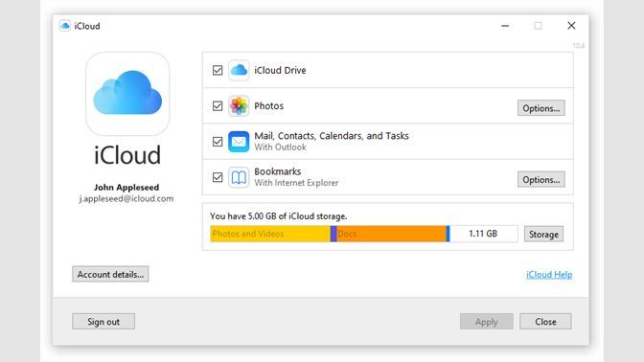
Task: Open Options for Bookmarks
Action: click(x=540, y=179)
